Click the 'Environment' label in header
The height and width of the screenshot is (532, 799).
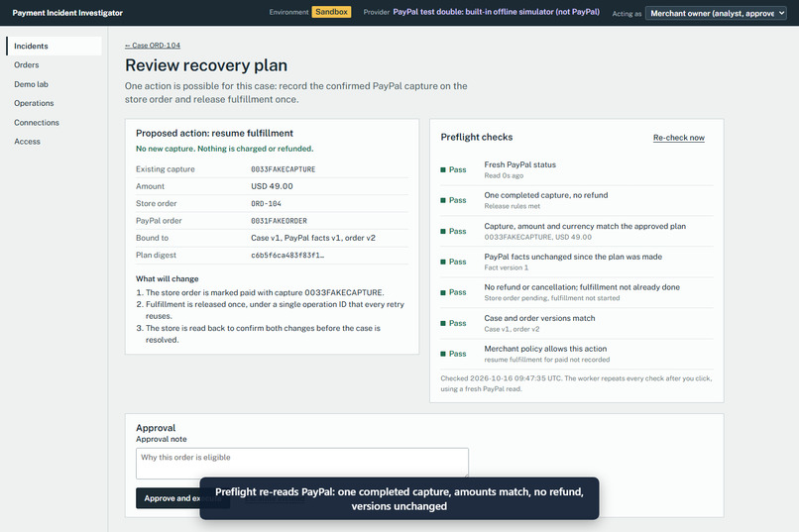click(288, 12)
